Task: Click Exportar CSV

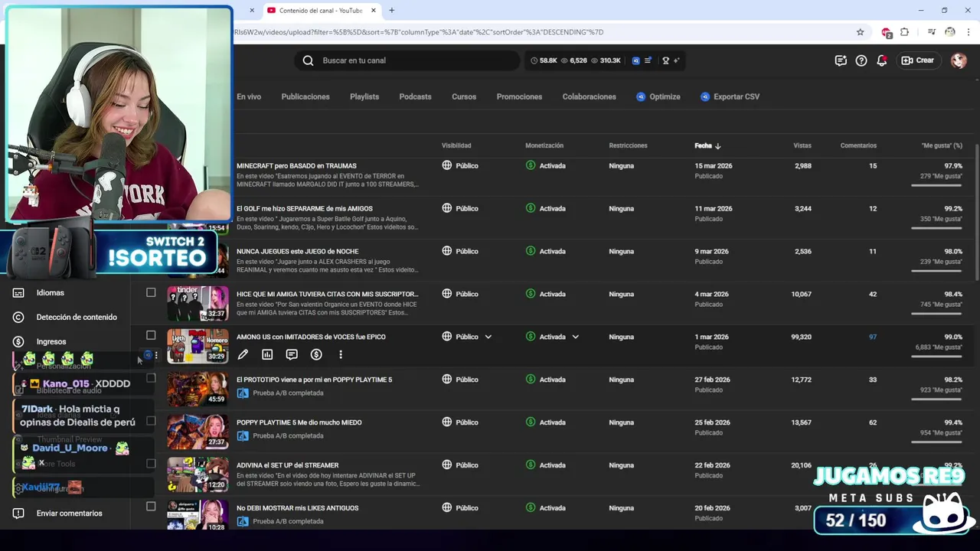Action: click(x=730, y=96)
